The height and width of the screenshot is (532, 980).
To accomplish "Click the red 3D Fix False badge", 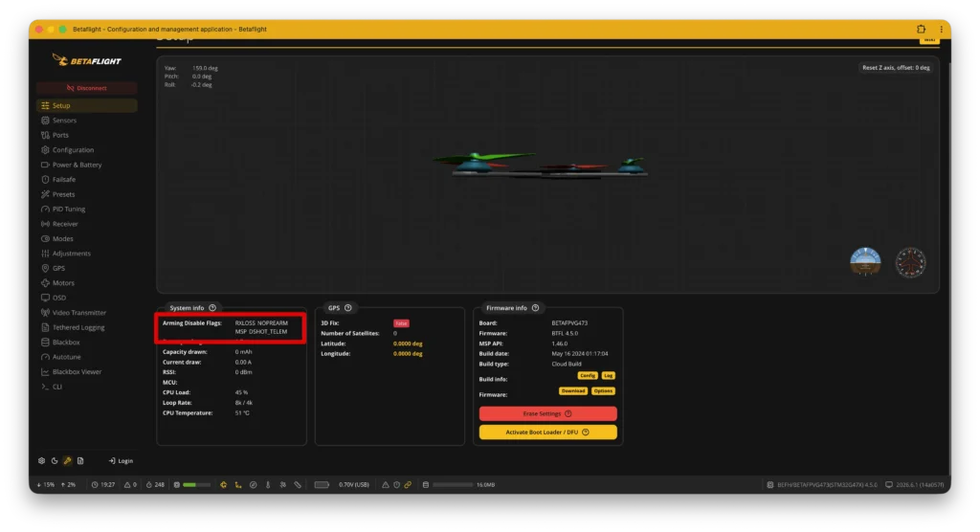I will coord(401,323).
